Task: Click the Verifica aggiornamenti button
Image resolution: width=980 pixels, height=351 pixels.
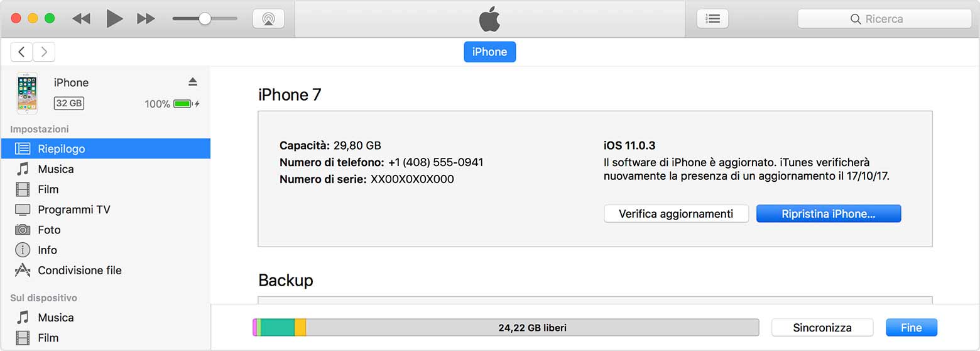Action: 676,214
